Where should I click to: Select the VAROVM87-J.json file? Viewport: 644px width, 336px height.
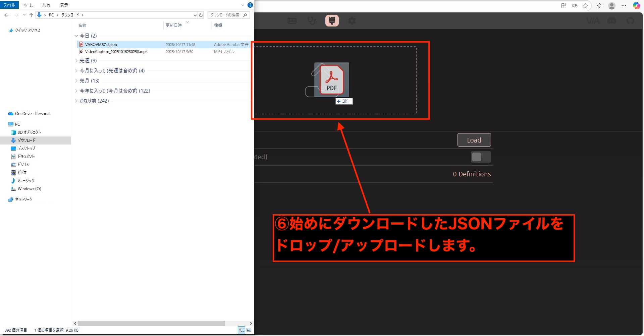(x=101, y=45)
